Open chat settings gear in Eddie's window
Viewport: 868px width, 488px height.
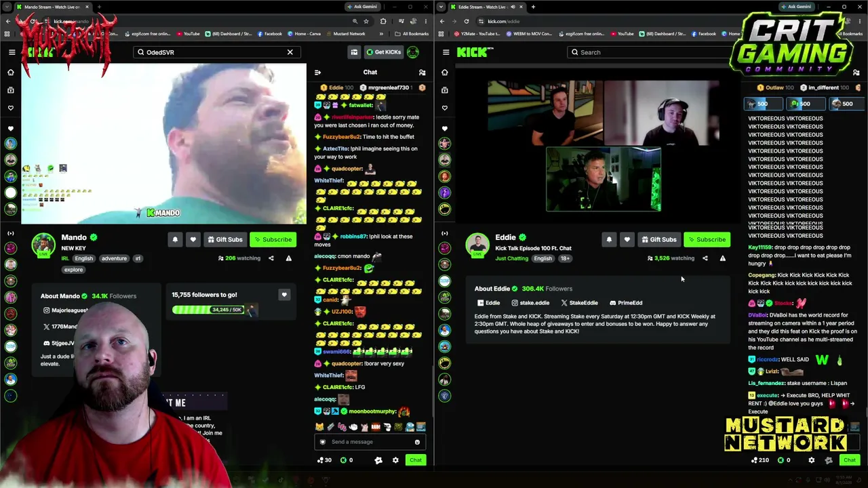point(811,460)
